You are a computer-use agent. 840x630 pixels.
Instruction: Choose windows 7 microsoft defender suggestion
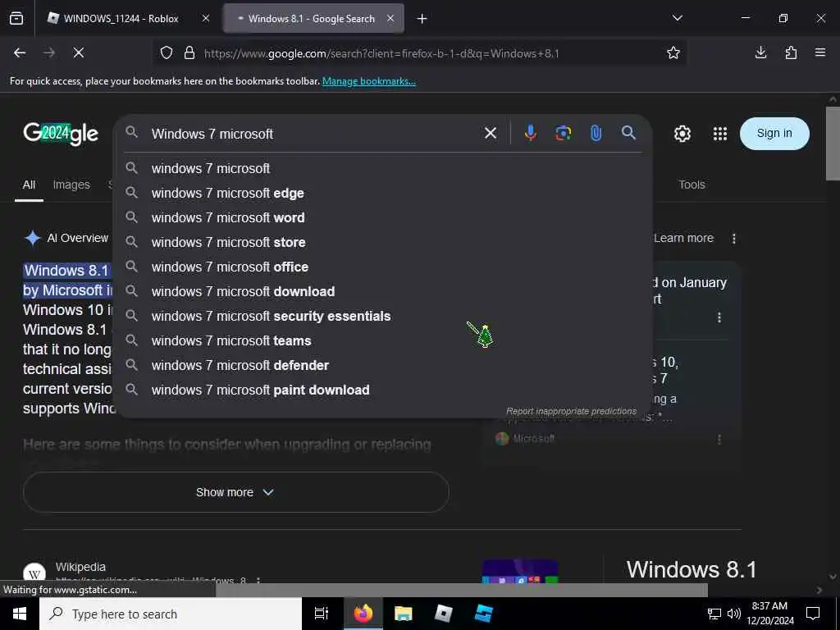(x=383, y=365)
